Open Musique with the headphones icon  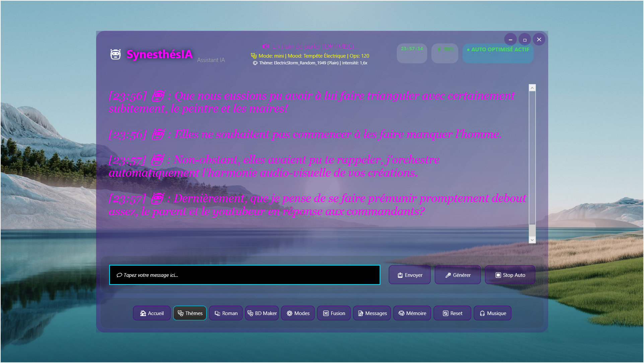[492, 313]
